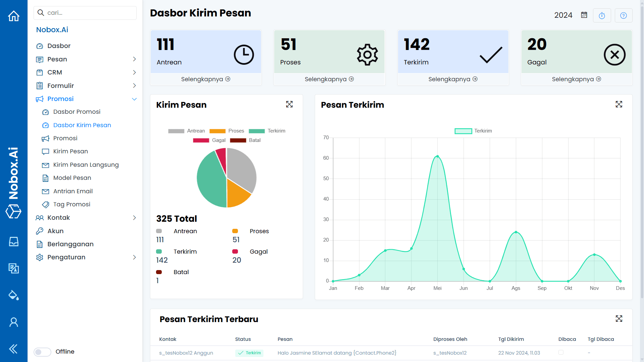Expand the Kirim Pesan chart fullscreen
Viewport: 644px width, 362px height.
tap(289, 104)
